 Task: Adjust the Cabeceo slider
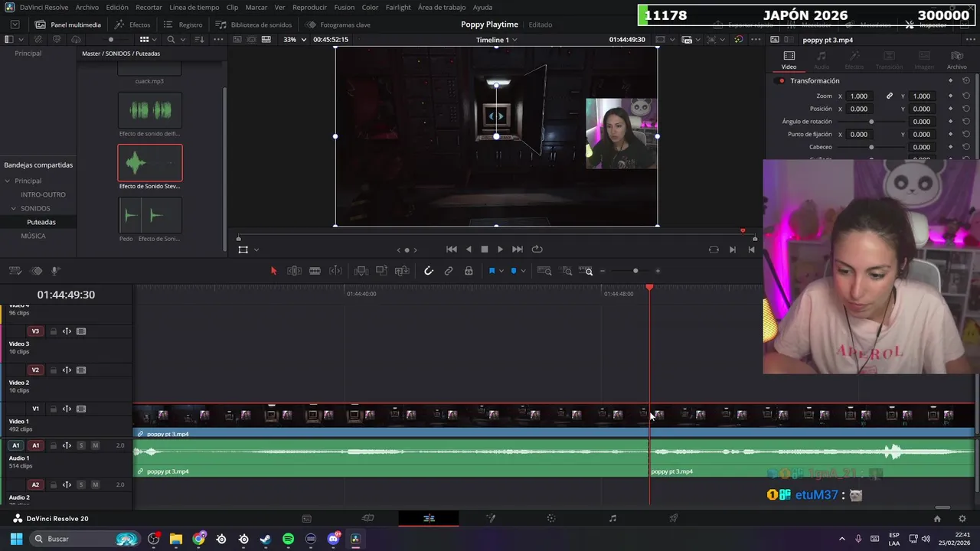(x=871, y=147)
